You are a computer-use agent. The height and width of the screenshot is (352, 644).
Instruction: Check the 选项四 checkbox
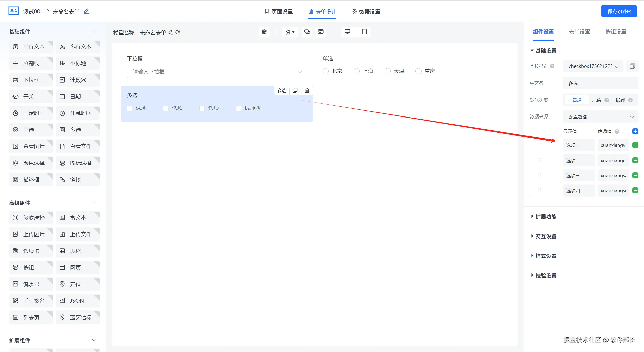(238, 108)
